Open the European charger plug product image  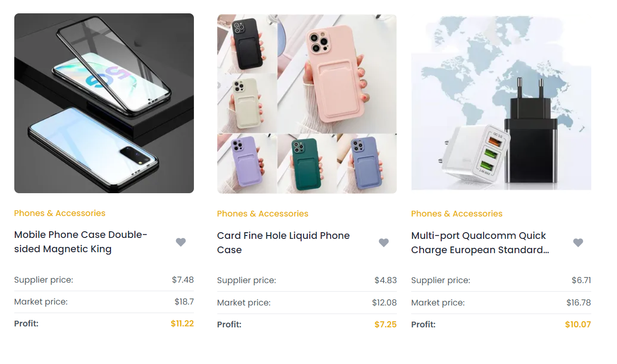(x=501, y=104)
